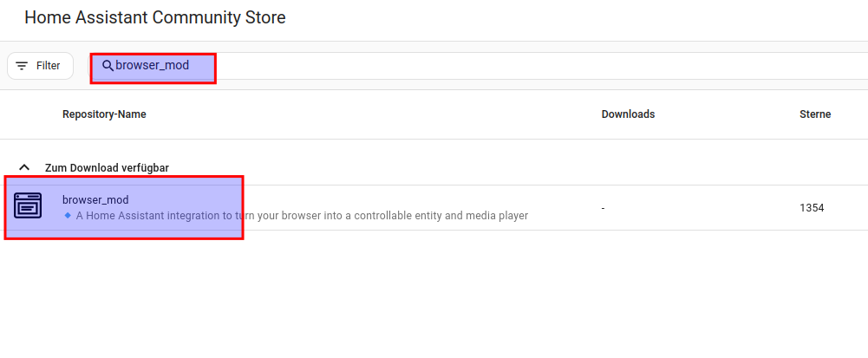868x358 pixels.
Task: Click the Zum Download verfügbar group label
Action: point(107,167)
